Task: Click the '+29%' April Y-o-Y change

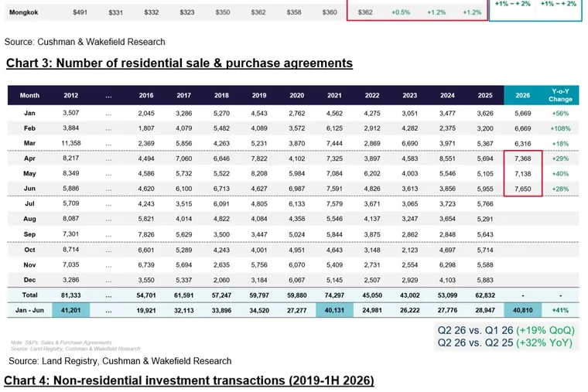Action: click(x=560, y=159)
